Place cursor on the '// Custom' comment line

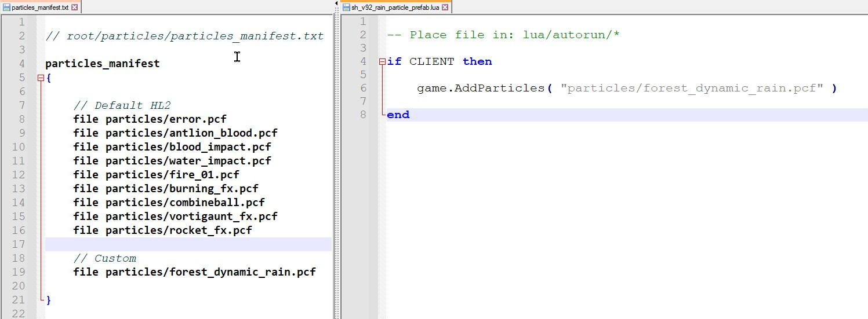[105, 258]
